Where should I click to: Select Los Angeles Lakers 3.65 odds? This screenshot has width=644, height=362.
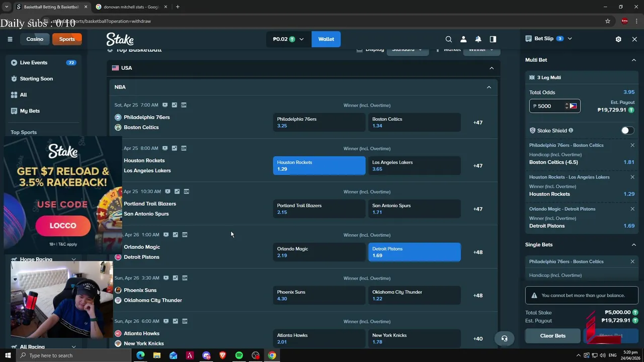click(415, 165)
